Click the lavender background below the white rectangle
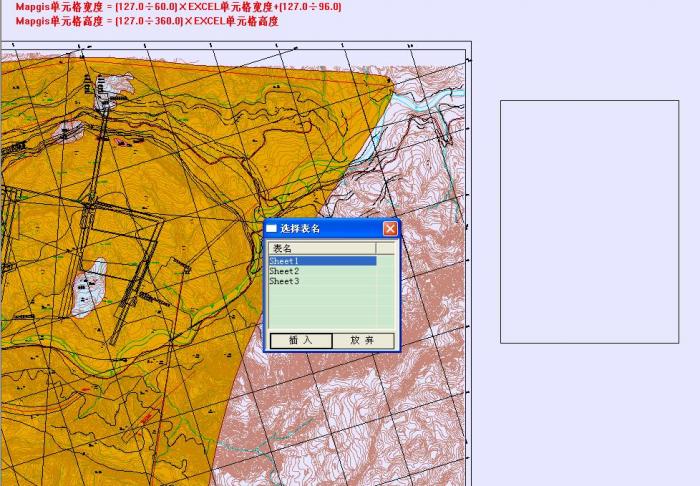This screenshot has height=486, width=700. click(x=589, y=410)
